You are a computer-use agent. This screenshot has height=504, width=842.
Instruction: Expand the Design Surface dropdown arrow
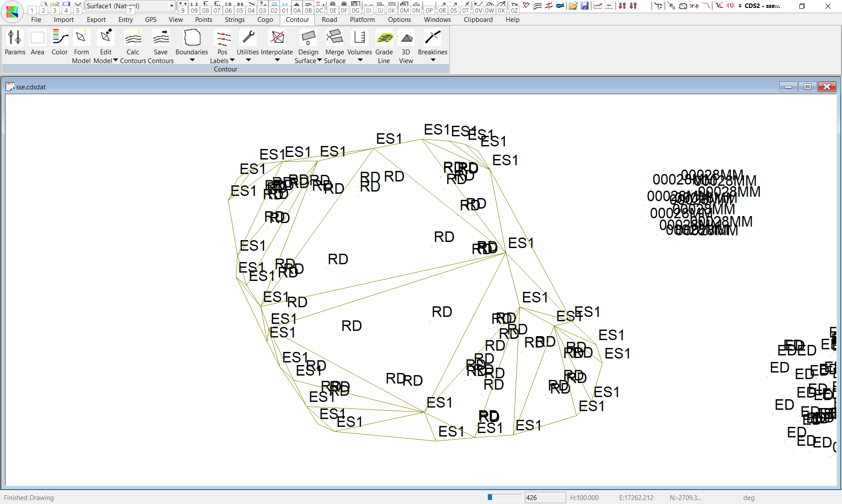(x=319, y=60)
